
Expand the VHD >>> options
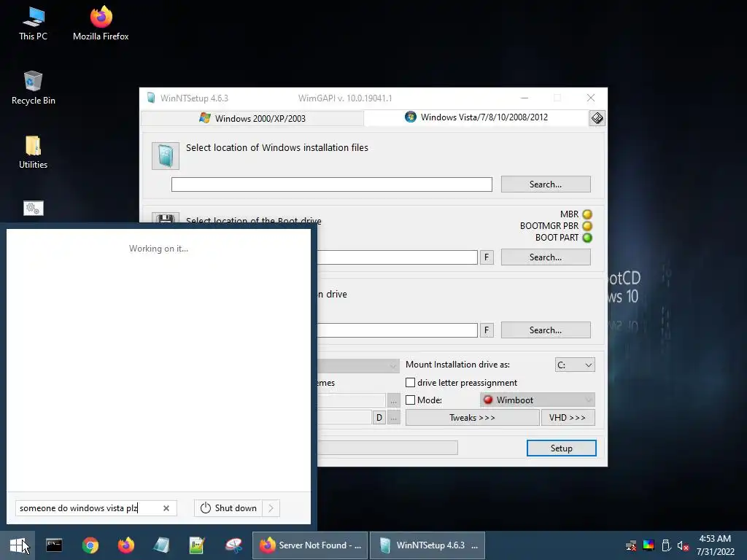(x=568, y=418)
